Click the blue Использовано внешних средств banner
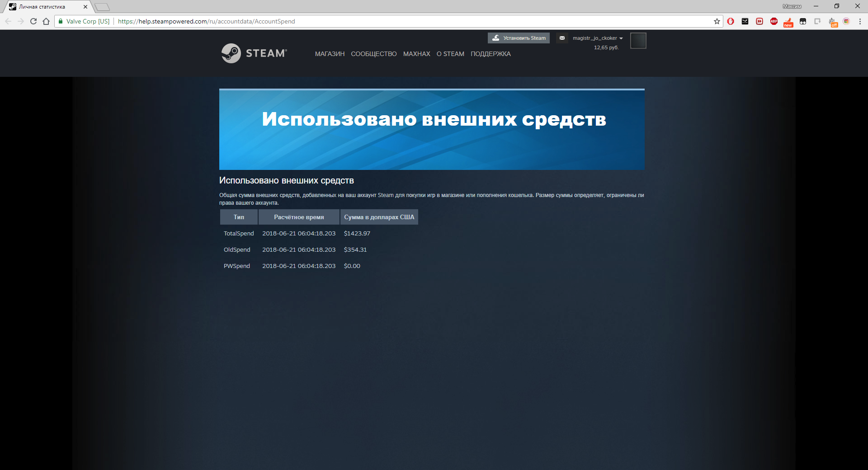The width and height of the screenshot is (868, 470). coord(432,129)
